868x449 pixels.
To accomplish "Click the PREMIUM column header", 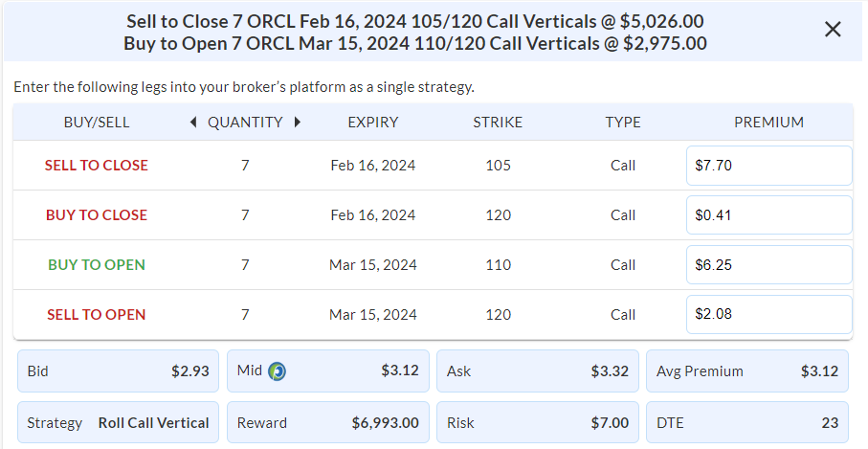I will (768, 122).
